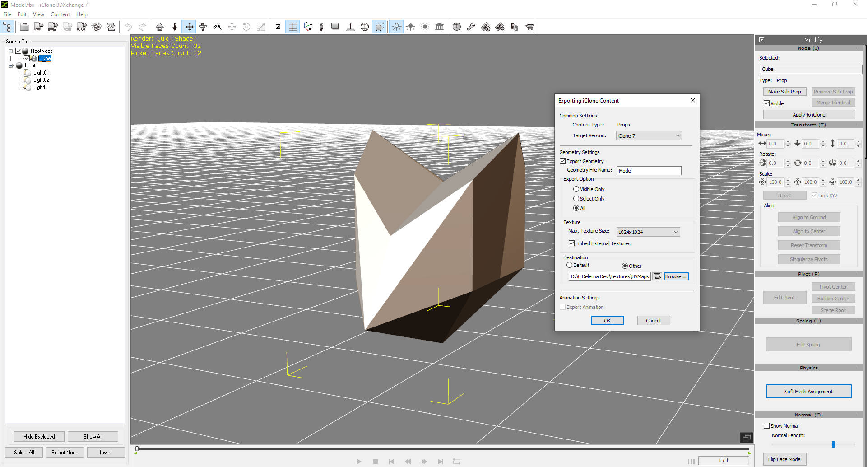Click the Flip Face Mode button
Image resolution: width=868 pixels, height=467 pixels.
tap(784, 459)
